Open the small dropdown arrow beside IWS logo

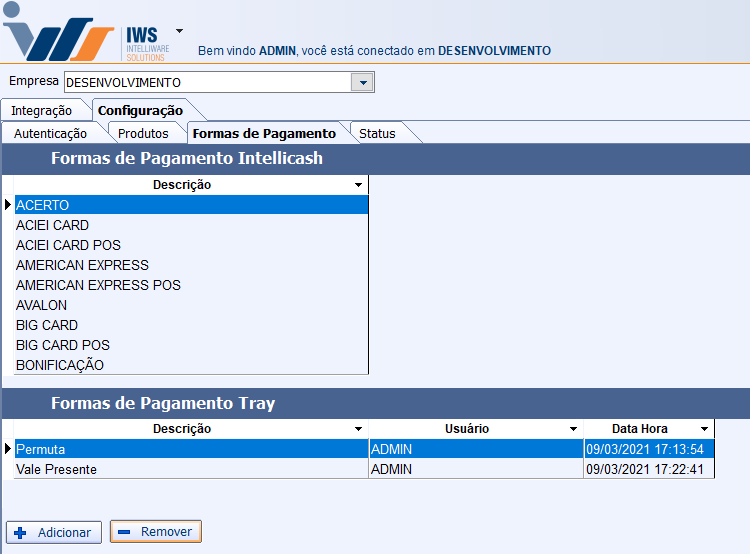coord(179,31)
